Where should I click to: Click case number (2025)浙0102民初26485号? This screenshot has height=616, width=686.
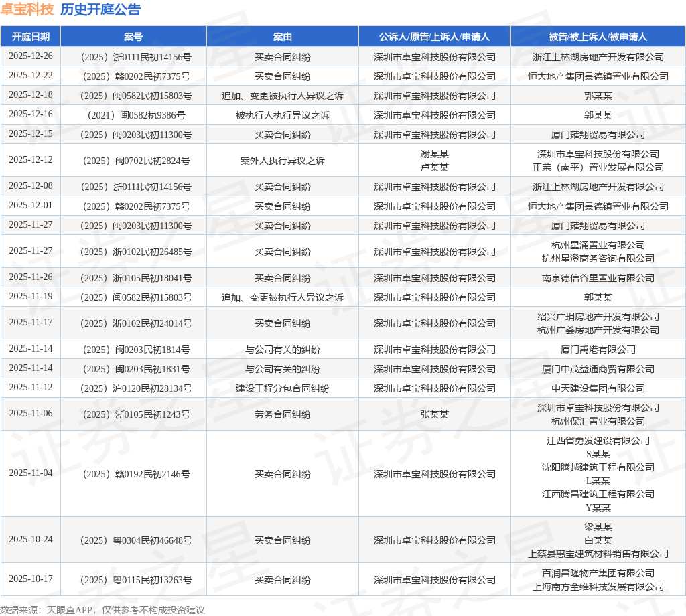(x=137, y=252)
